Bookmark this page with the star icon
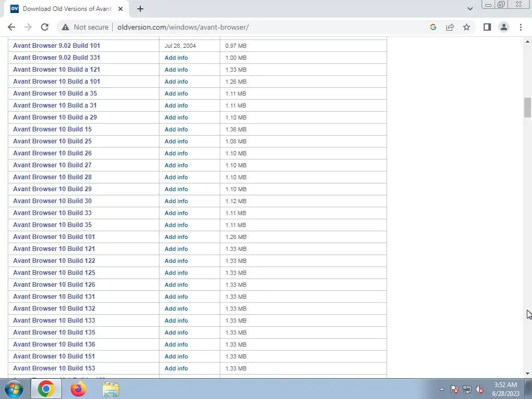The width and height of the screenshot is (532, 399). pyautogui.click(x=467, y=27)
